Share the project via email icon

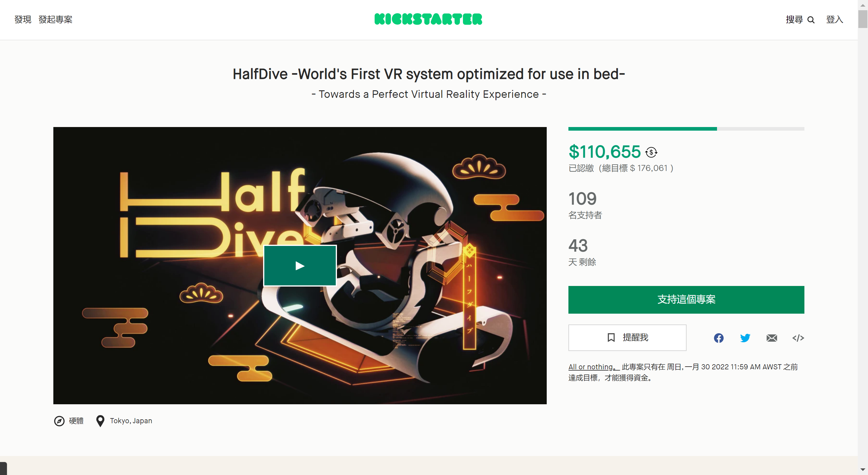772,338
